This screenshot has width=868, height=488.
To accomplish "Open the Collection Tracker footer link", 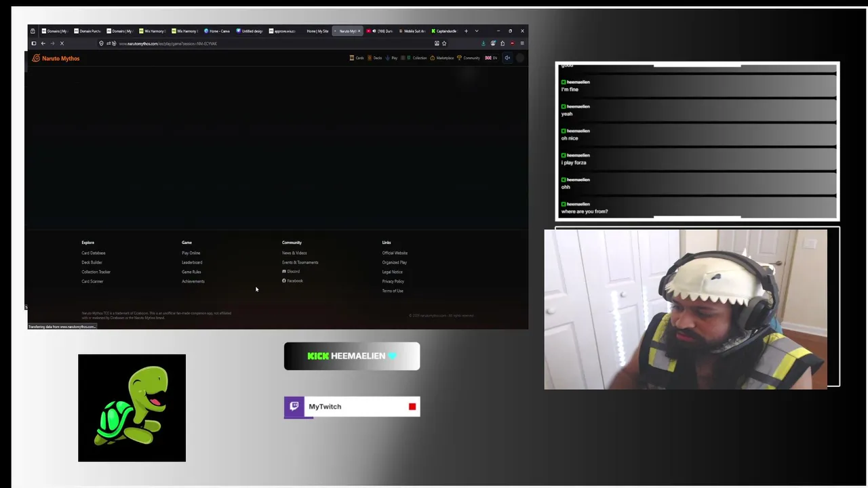I will [x=96, y=272].
